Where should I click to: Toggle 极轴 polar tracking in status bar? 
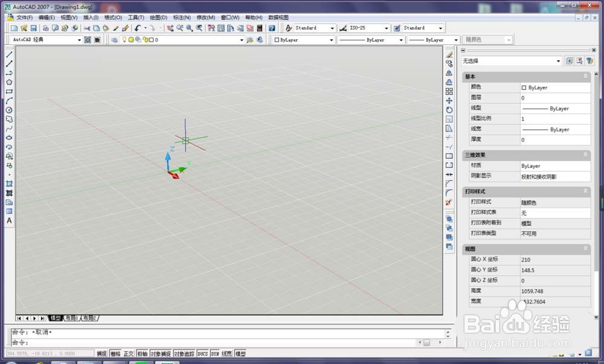(143, 354)
